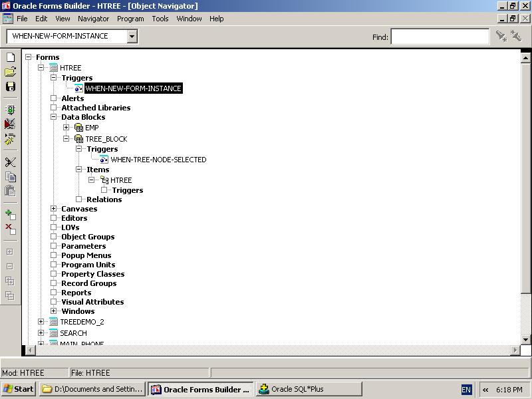
Task: Switch to Oracle SQL*Plus taskbar button
Action: [309, 389]
